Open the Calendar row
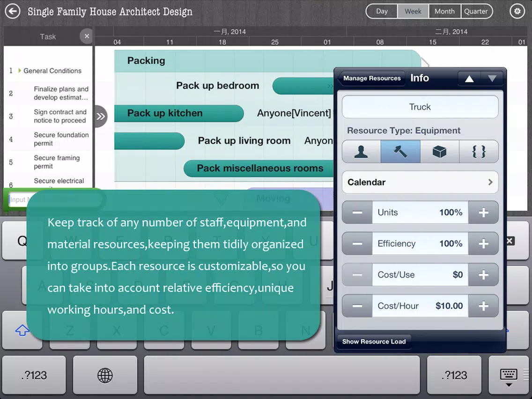This screenshot has width=532, height=399. (420, 182)
